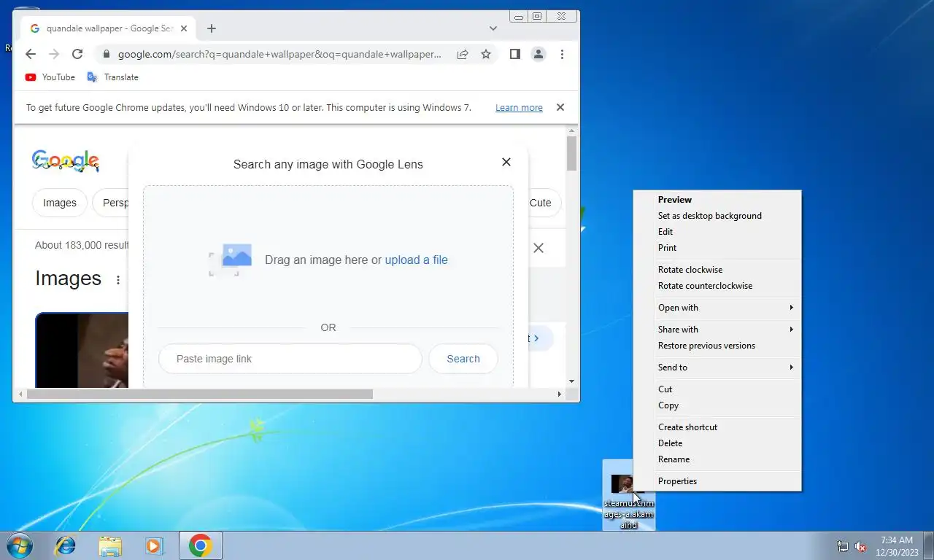Screen dimensions: 934x560
Task: Click upload a file link
Action: click(416, 260)
